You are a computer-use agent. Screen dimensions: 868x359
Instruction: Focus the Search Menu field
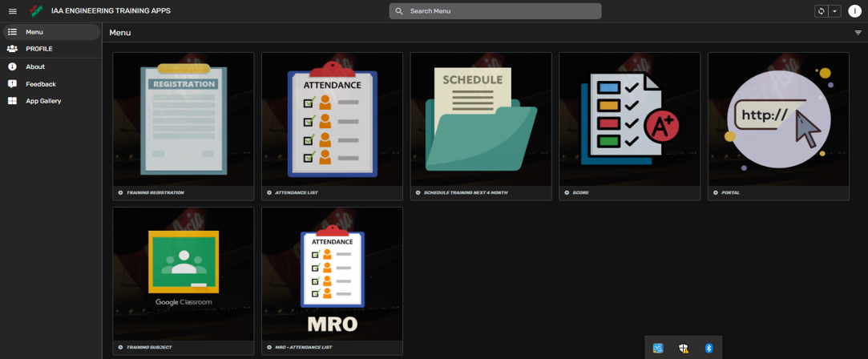pos(495,11)
